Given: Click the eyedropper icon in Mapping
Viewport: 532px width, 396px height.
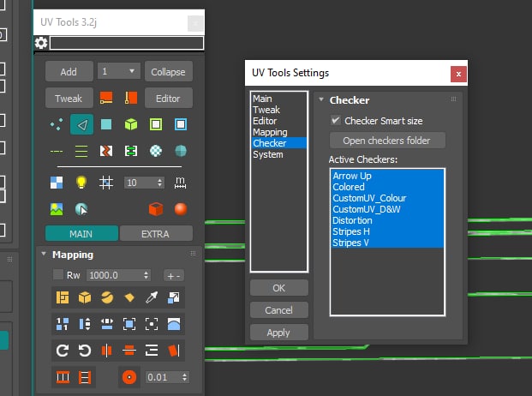Looking at the screenshot, I should pyautogui.click(x=152, y=297).
